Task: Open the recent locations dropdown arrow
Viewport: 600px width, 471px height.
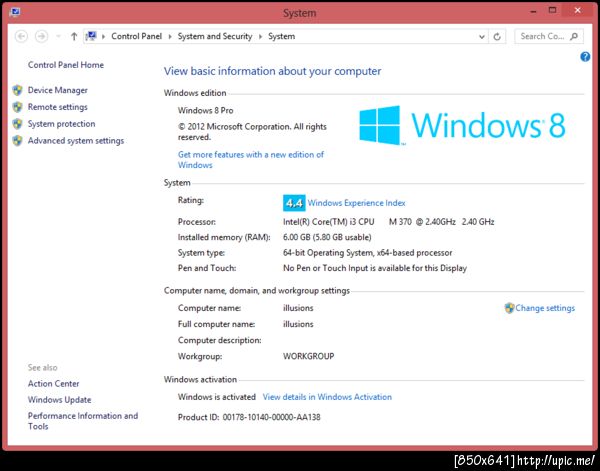Action: 59,36
